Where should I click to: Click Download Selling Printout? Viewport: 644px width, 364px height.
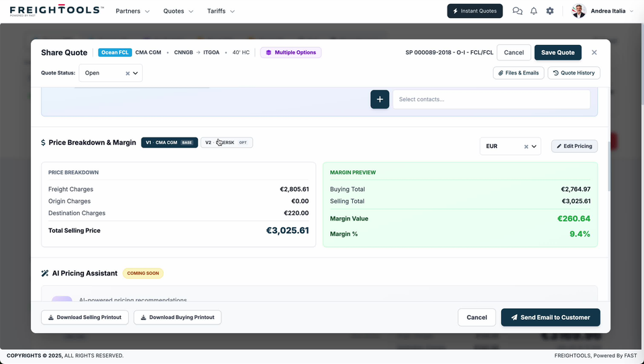coord(85,317)
